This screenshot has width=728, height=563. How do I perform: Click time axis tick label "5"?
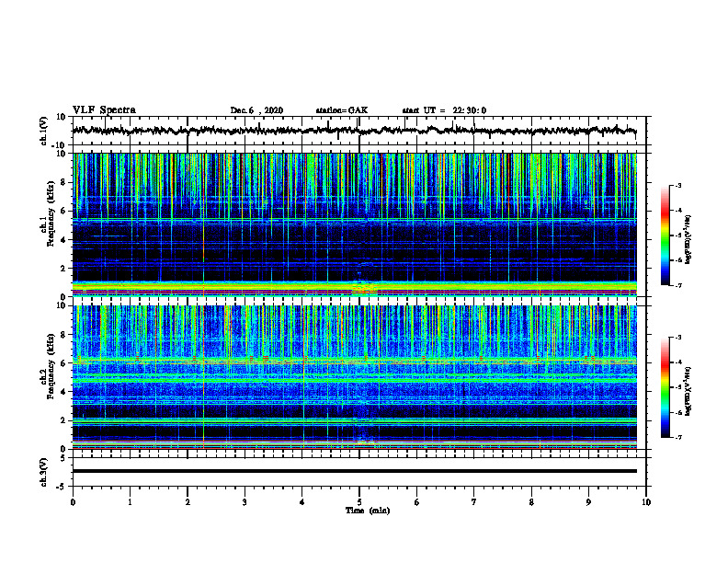[359, 502]
